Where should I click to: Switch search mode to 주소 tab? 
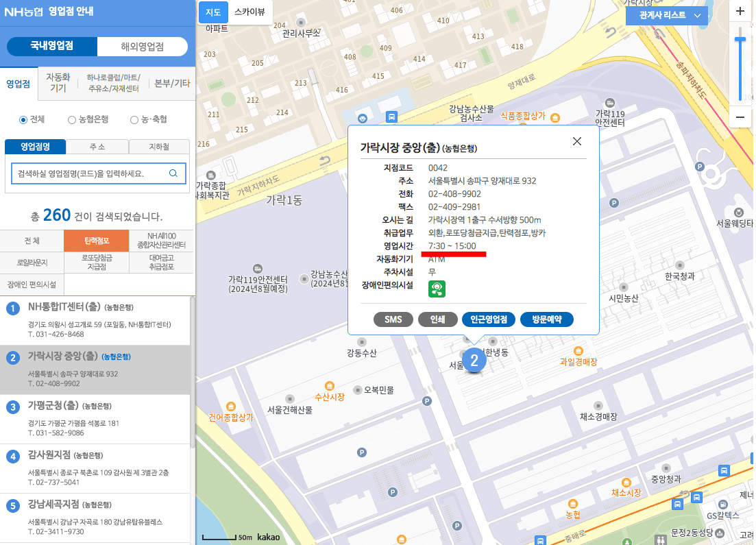pos(97,147)
